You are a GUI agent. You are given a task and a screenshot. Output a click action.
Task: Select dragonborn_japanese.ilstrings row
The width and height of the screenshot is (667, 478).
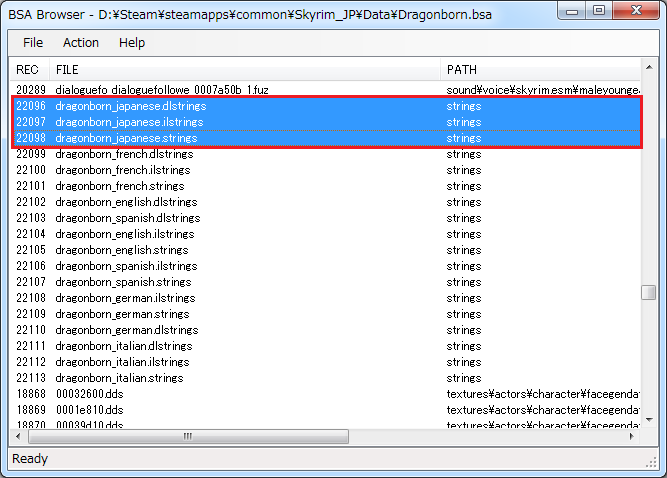point(325,122)
